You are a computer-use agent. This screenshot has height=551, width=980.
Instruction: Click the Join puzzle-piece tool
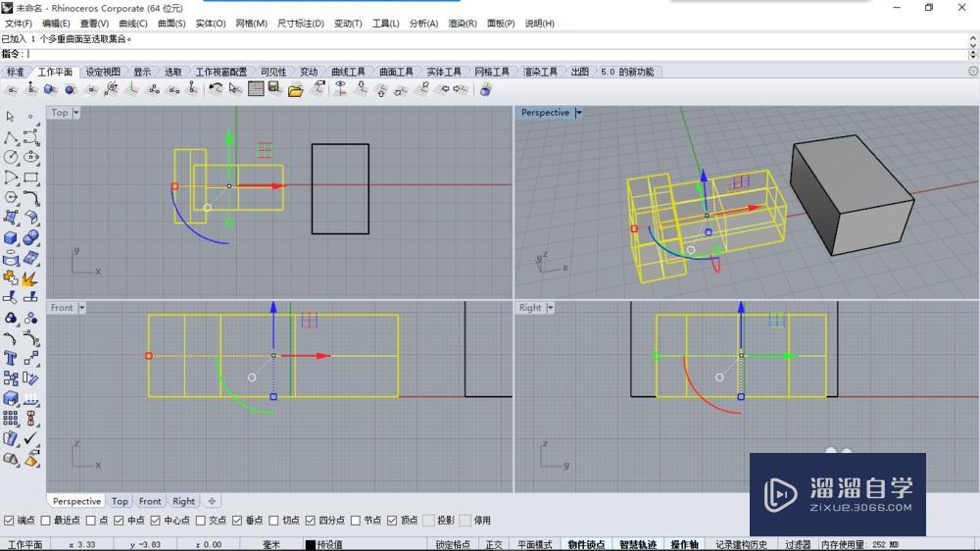click(10, 277)
